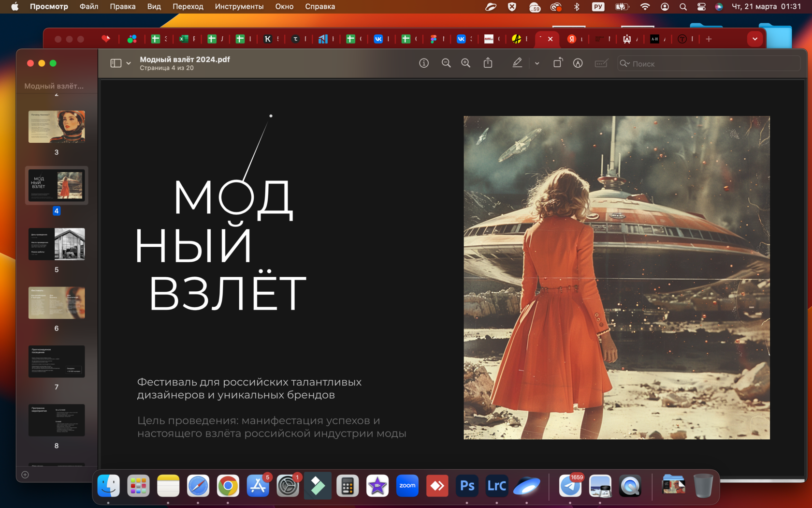Open Control Center in the menu bar

(701, 7)
